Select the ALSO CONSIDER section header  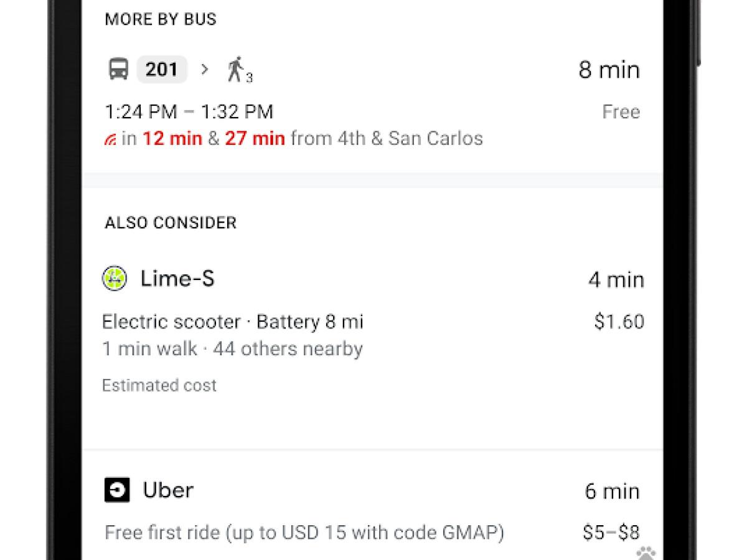pos(169,222)
